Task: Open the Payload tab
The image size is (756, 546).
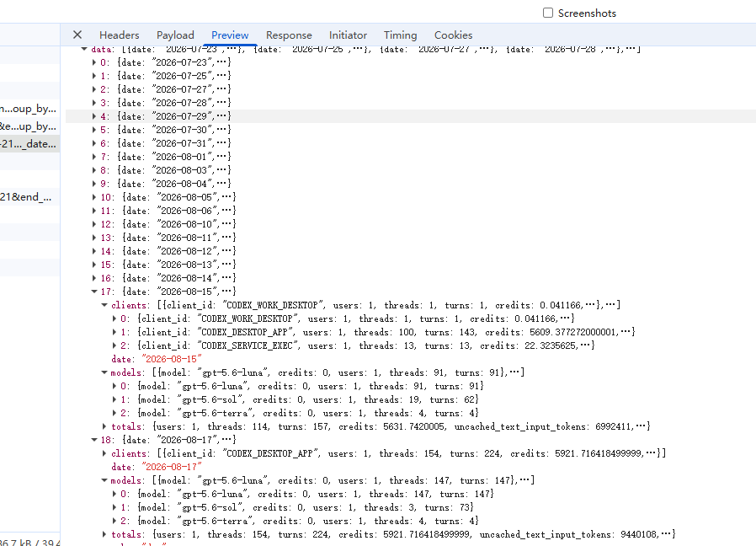Action: pos(175,35)
